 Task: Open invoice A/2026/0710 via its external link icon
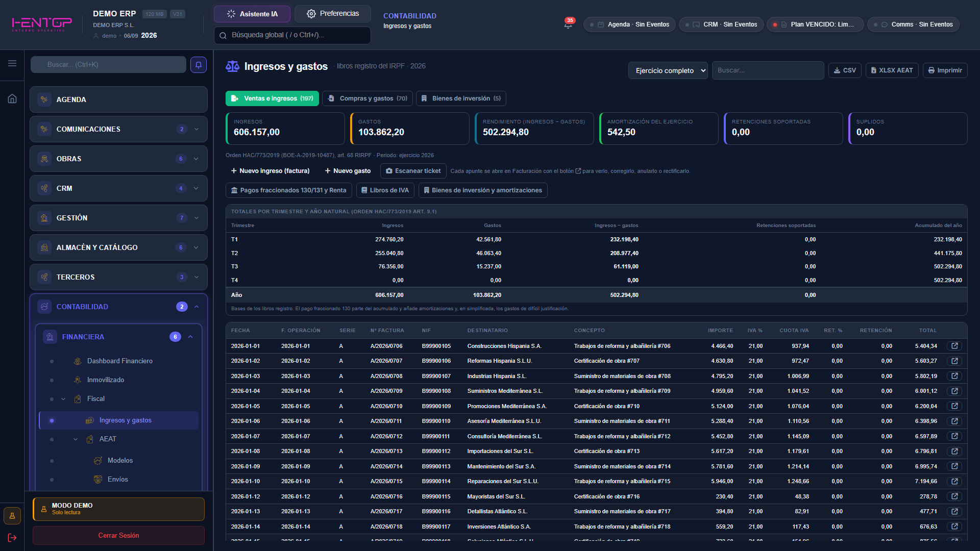pyautogui.click(x=954, y=406)
